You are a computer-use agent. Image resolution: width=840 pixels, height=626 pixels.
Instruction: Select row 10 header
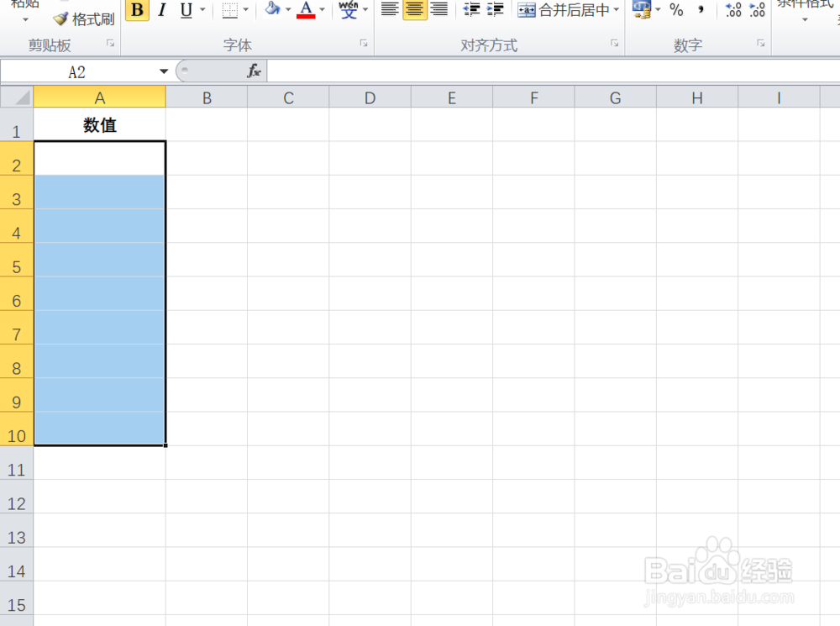[x=17, y=429]
